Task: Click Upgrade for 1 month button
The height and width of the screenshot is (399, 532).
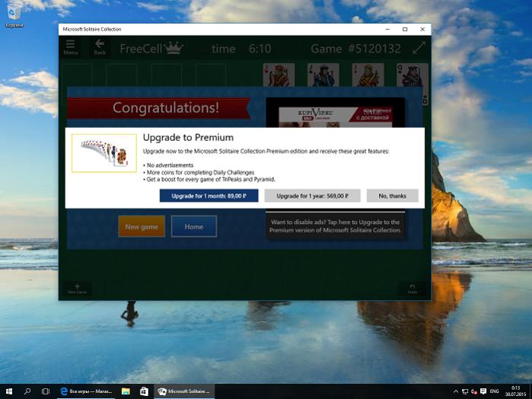Action: (x=209, y=196)
